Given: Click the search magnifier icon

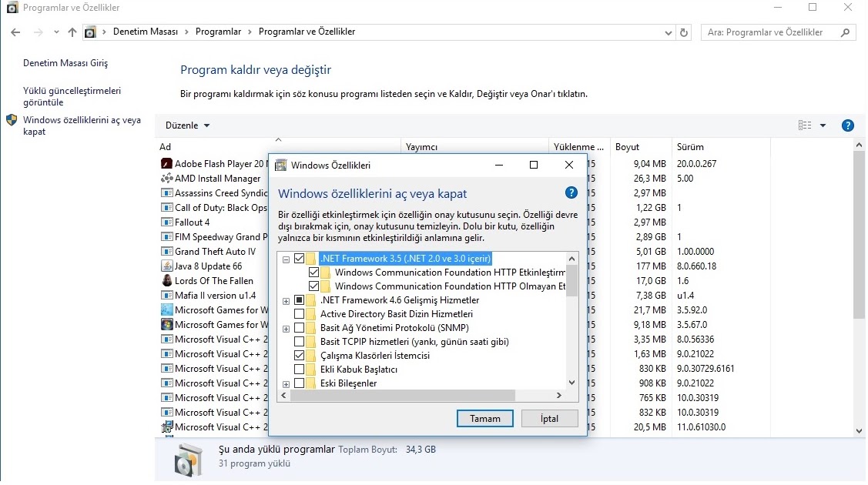Looking at the screenshot, I should coord(846,32).
